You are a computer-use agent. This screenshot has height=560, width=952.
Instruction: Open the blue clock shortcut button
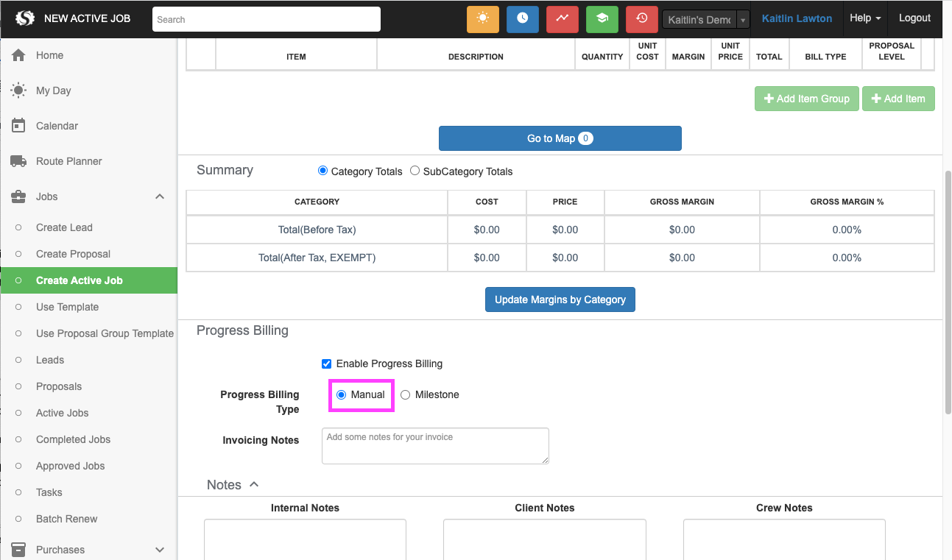[523, 18]
